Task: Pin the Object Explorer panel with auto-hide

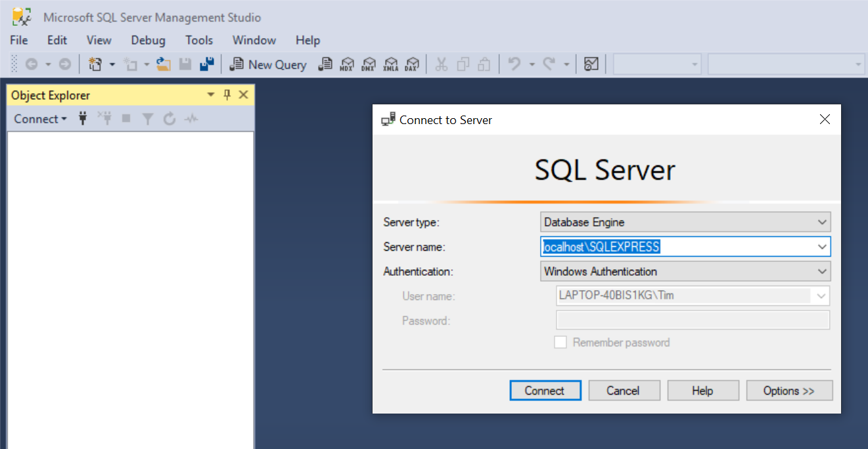Action: [227, 95]
